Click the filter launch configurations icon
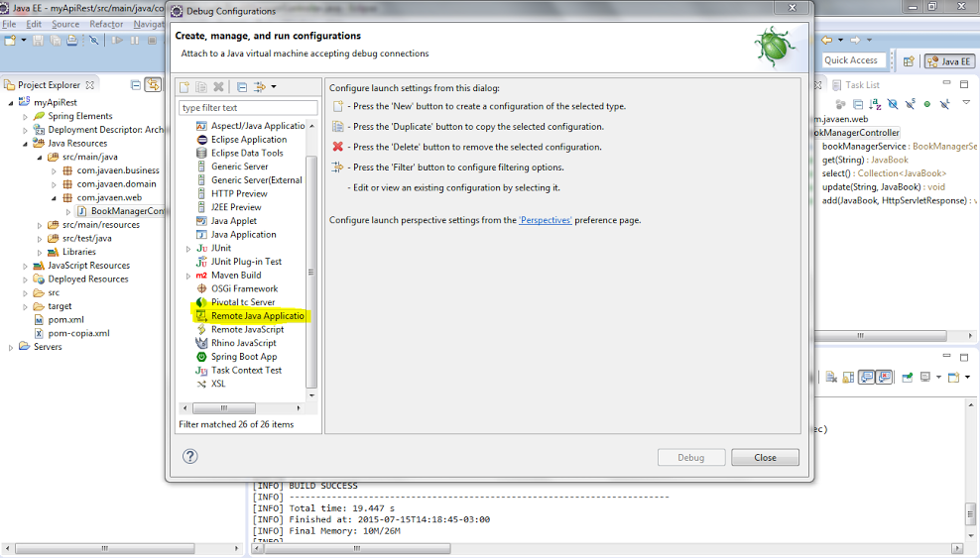 point(260,87)
